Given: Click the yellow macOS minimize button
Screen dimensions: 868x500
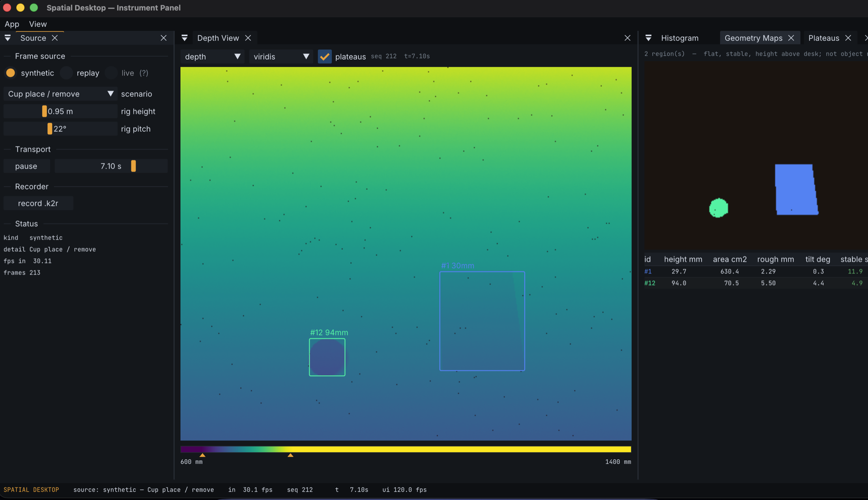Looking at the screenshot, I should 21,7.
